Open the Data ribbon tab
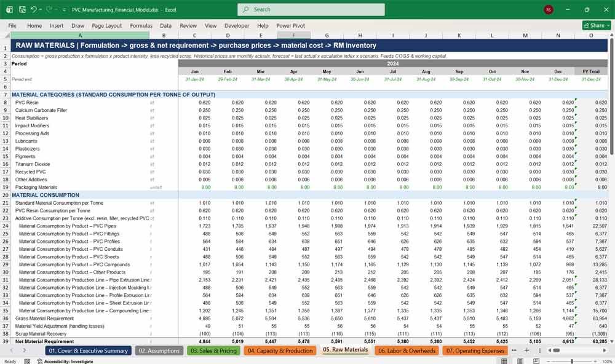This screenshot has height=364, width=615. [x=165, y=25]
